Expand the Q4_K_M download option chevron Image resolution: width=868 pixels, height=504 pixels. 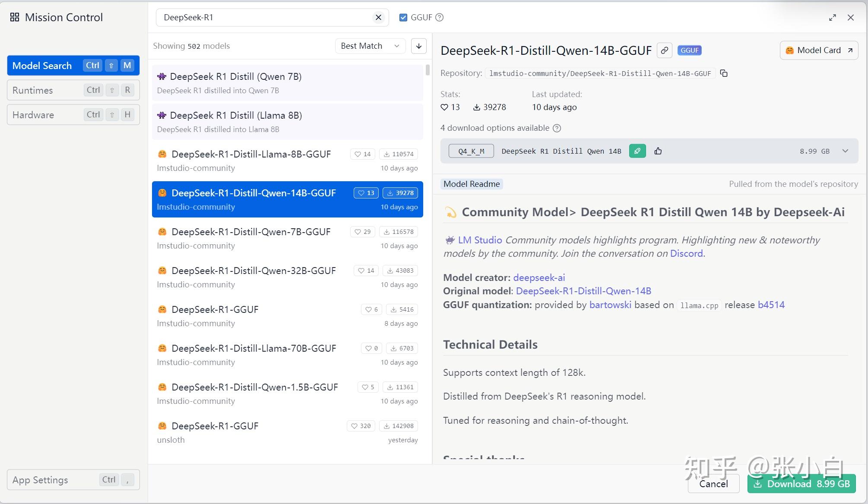click(845, 151)
